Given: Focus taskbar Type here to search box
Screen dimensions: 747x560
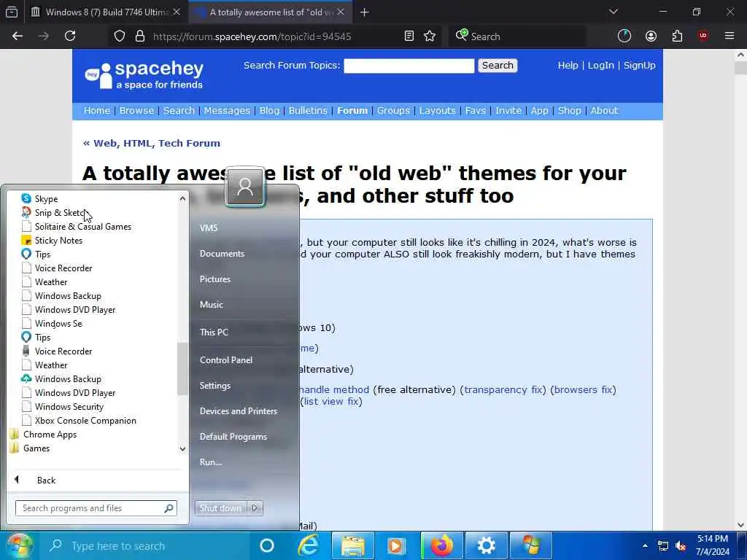Looking at the screenshot, I should click(146, 545).
